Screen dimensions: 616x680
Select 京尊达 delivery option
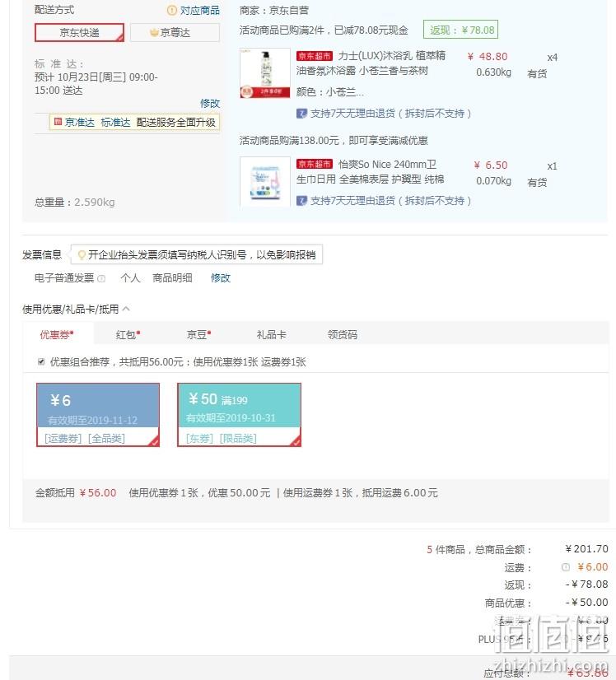[175, 33]
